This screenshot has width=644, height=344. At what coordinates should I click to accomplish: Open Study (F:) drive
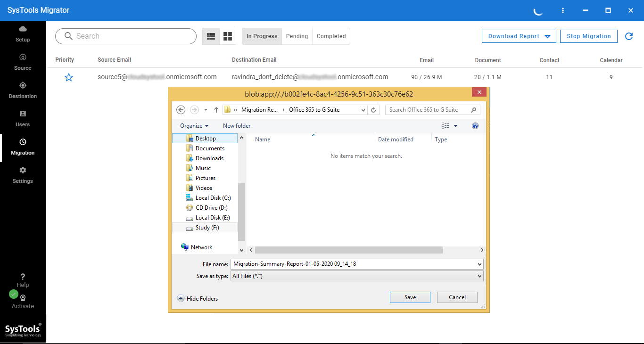205,228
